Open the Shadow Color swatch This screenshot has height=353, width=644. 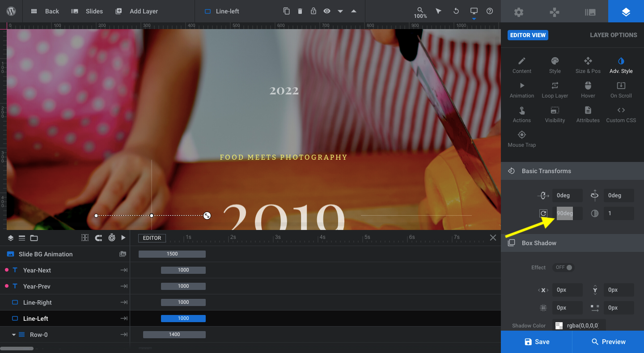click(x=559, y=326)
